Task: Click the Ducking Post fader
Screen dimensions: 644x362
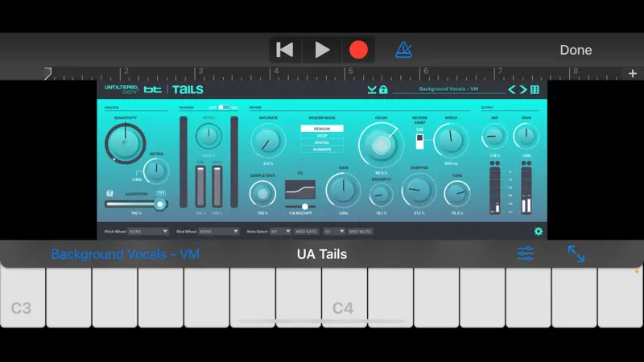Action: tap(217, 187)
